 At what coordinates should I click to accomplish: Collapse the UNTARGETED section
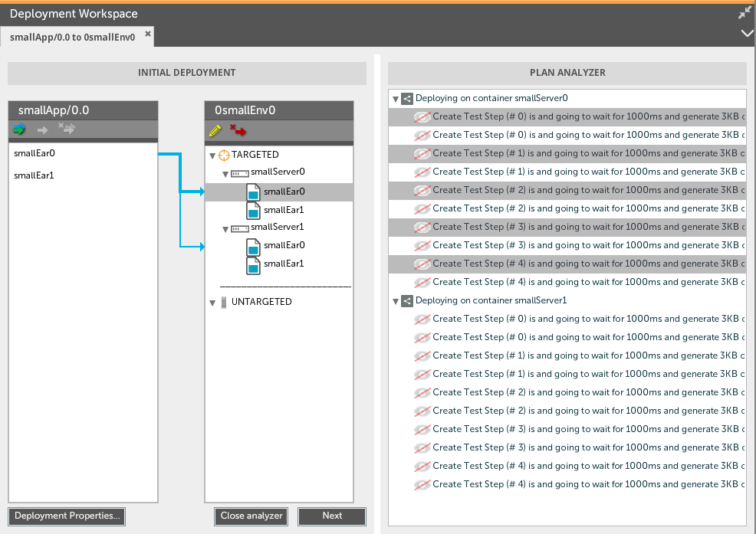(212, 303)
